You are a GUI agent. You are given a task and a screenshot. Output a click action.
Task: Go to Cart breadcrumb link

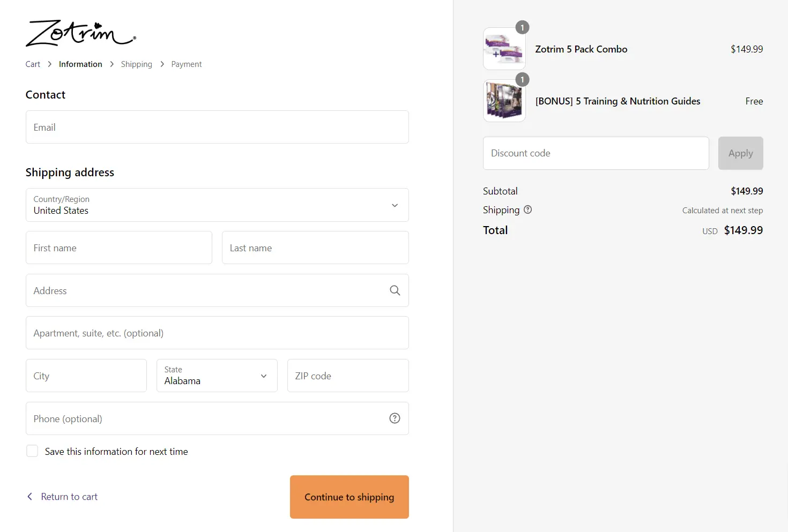[x=33, y=64]
